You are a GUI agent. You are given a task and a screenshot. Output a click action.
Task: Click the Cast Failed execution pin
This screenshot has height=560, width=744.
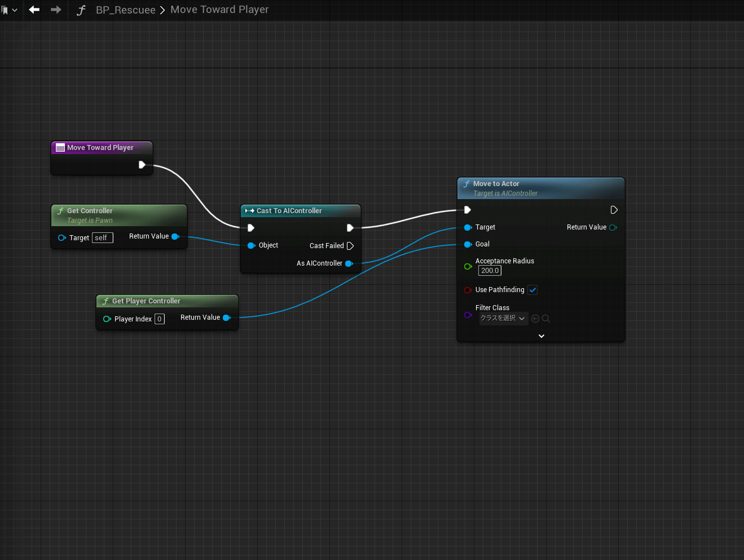click(350, 246)
